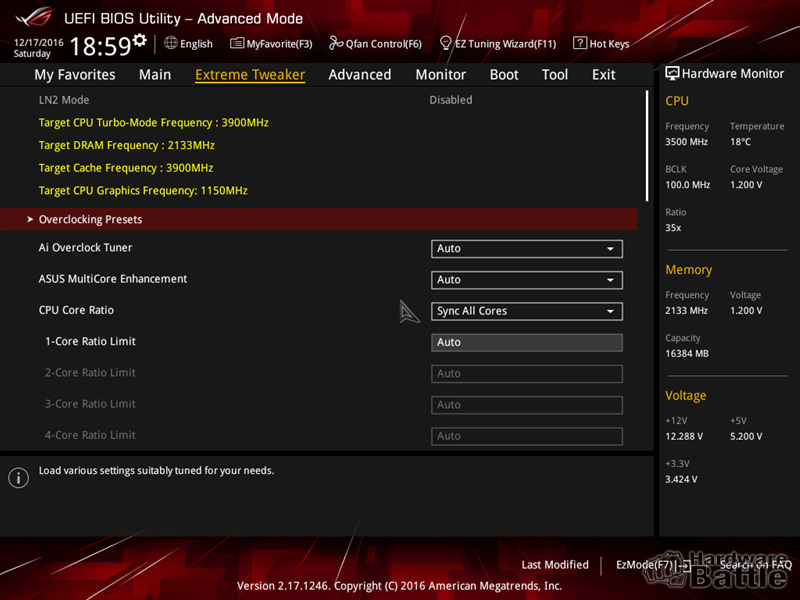Expand the Overclocking Presets submenu
Viewport: 800px width, 600px height.
[x=319, y=219]
